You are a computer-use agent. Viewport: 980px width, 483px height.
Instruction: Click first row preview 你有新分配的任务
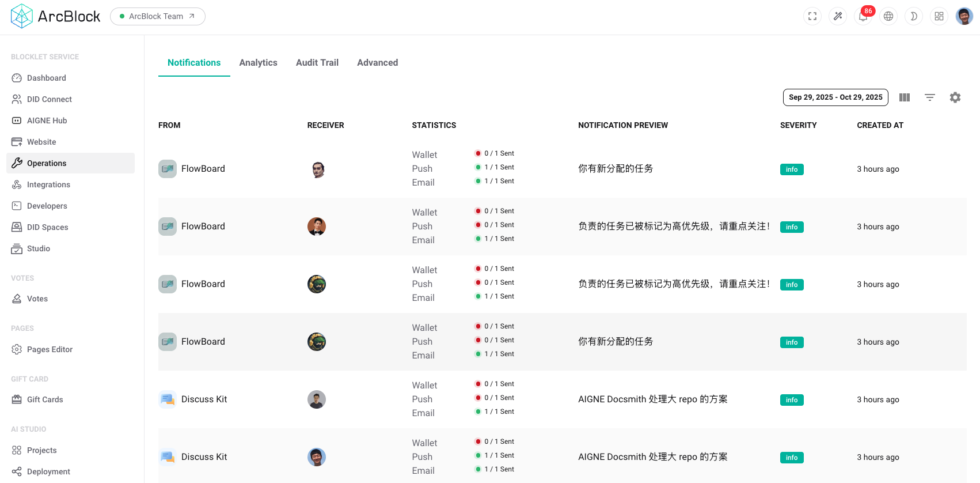tap(616, 169)
